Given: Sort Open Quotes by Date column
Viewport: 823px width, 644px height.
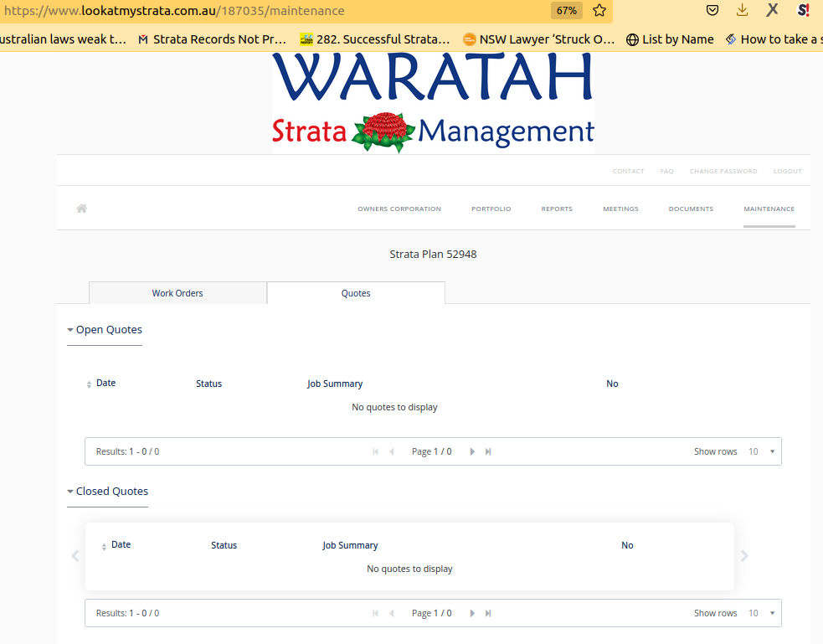Looking at the screenshot, I should point(100,384).
